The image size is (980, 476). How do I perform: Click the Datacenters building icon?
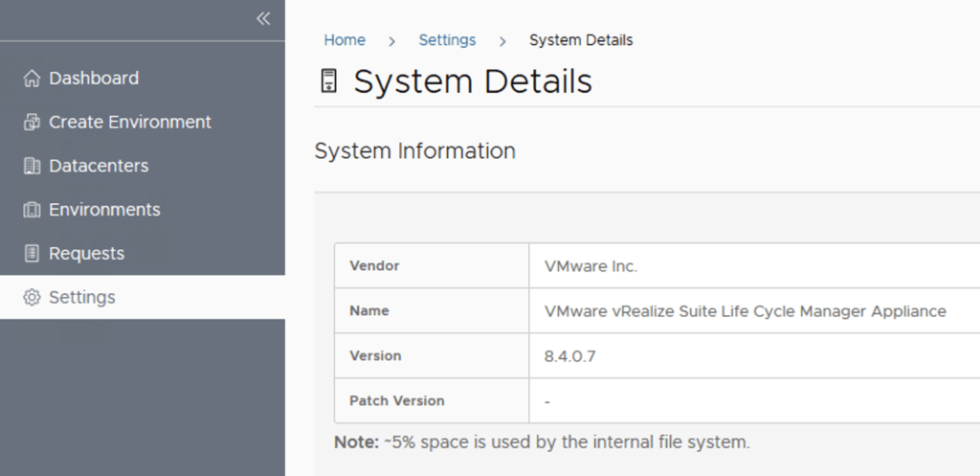(32, 167)
